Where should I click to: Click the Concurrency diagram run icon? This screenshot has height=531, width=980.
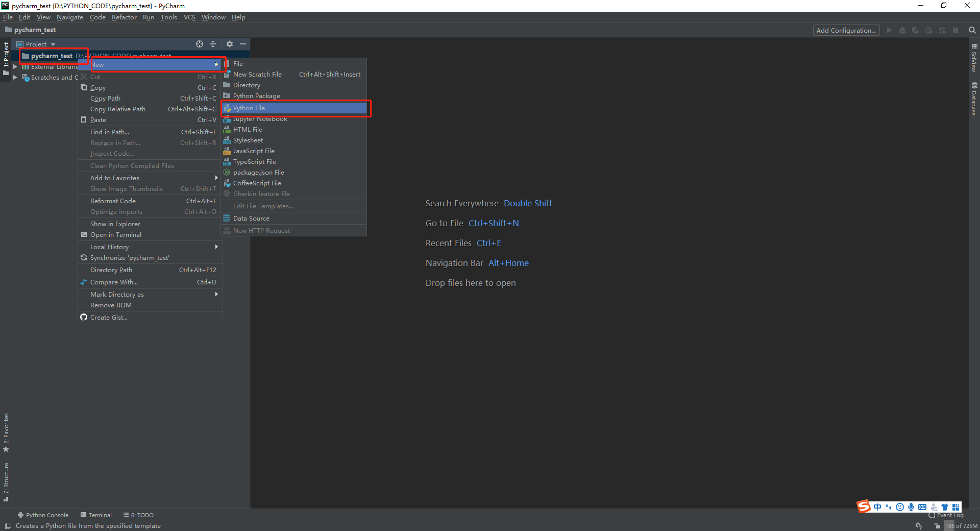point(942,30)
